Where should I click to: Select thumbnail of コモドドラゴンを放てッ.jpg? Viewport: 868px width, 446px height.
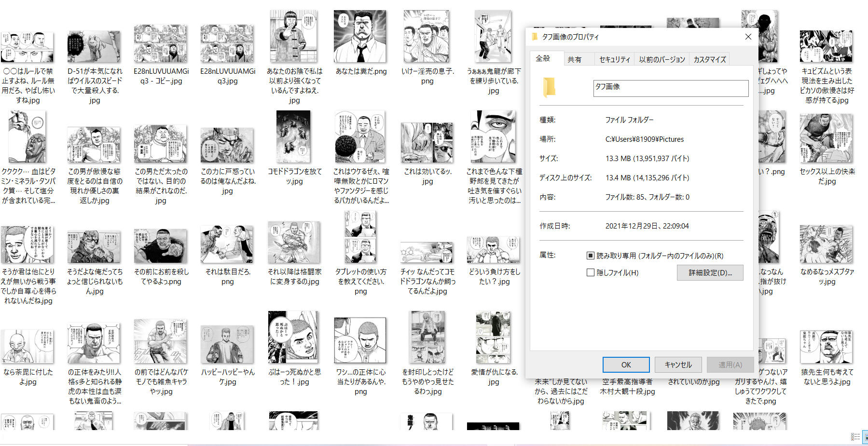pyautogui.click(x=293, y=137)
